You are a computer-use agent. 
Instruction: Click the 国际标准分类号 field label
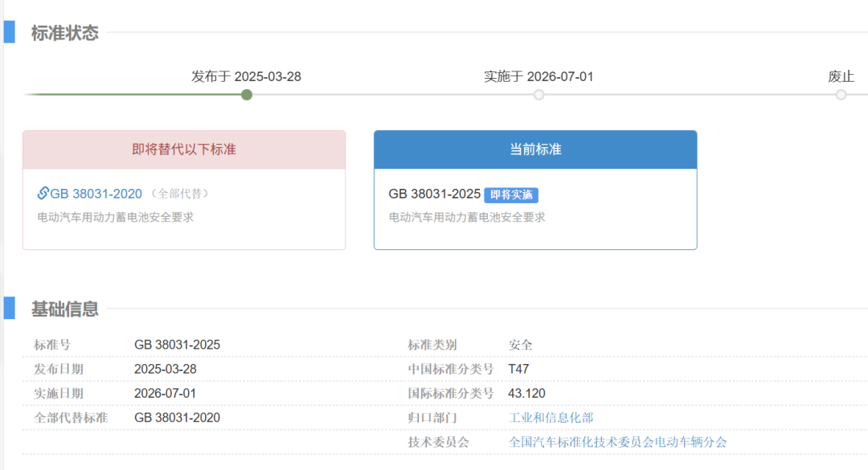[x=451, y=394]
